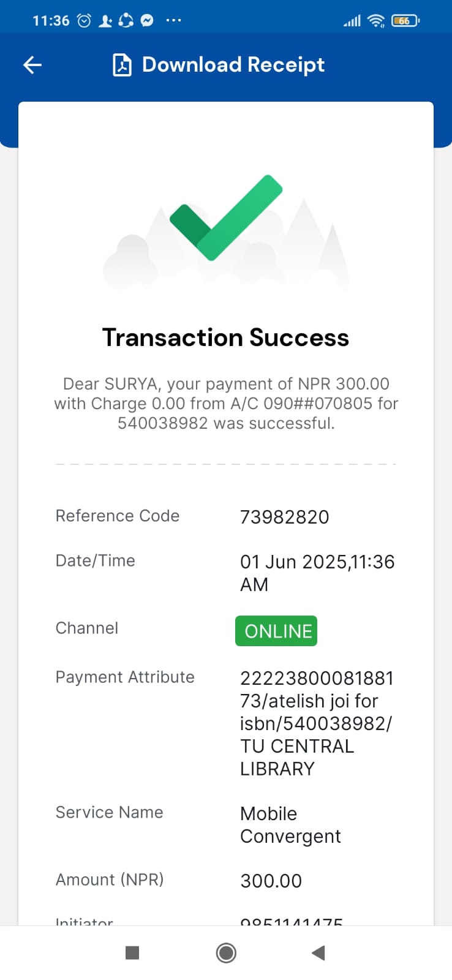Image resolution: width=452 pixels, height=980 pixels.
Task: Tap the green ONLINE channel badge
Action: [276, 631]
